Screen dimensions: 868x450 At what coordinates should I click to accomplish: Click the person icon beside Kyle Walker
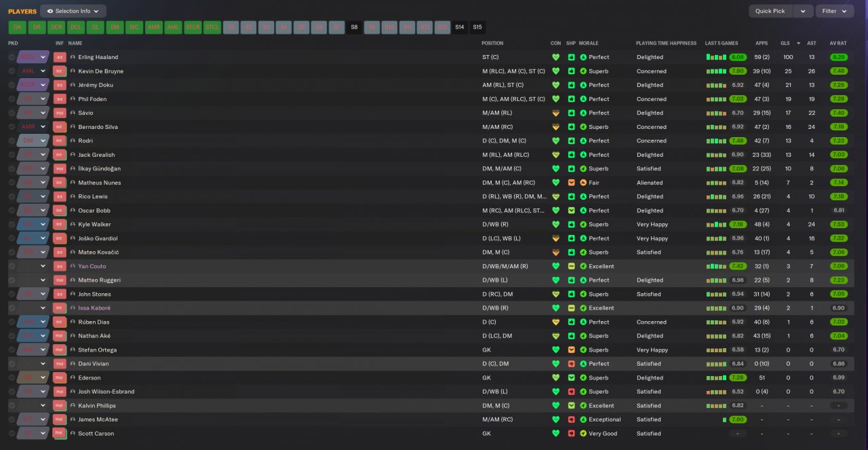[73, 224]
